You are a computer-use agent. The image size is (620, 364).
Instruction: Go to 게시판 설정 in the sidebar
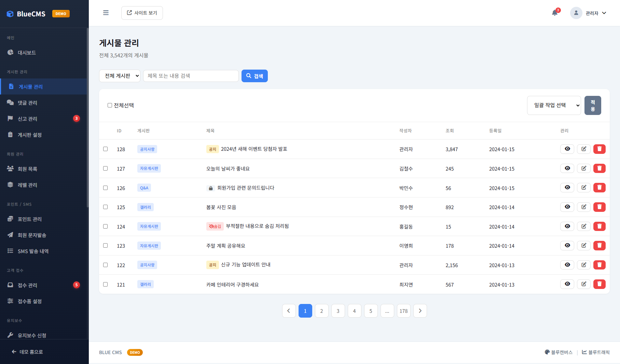[x=29, y=134]
